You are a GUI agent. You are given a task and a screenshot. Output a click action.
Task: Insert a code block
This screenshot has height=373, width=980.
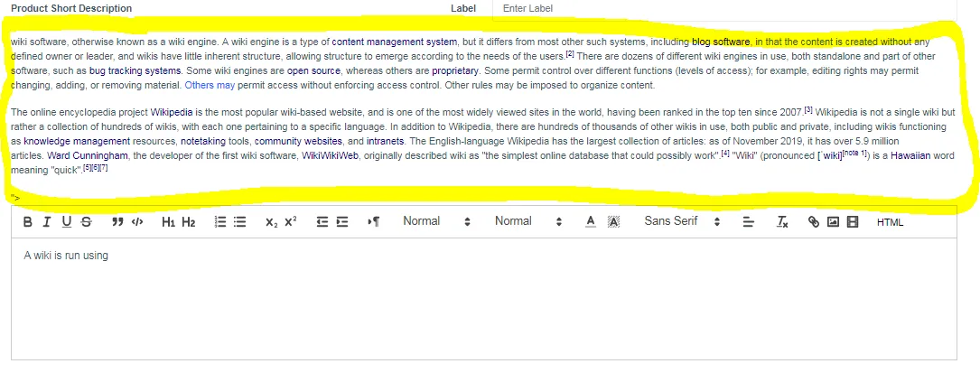(137, 222)
